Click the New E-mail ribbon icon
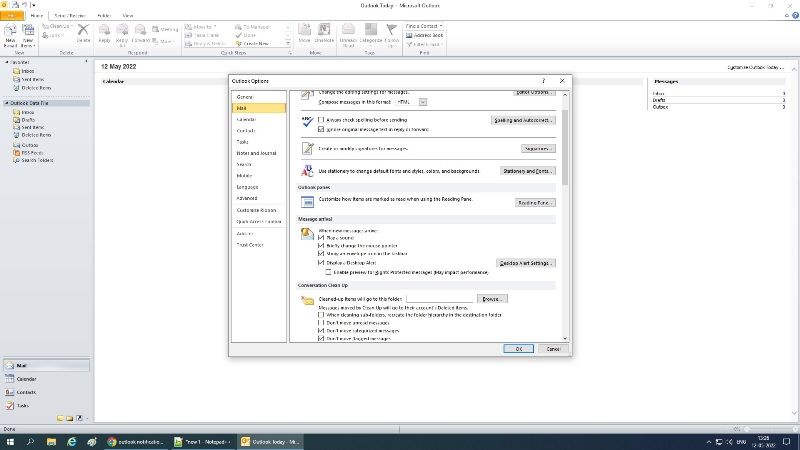This screenshot has height=450, width=800. (x=10, y=31)
